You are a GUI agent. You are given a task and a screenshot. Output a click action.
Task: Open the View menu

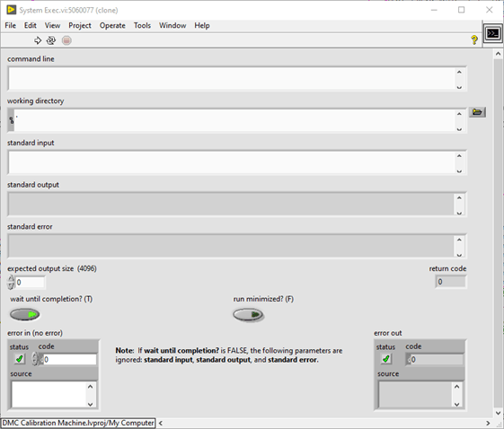coord(52,26)
